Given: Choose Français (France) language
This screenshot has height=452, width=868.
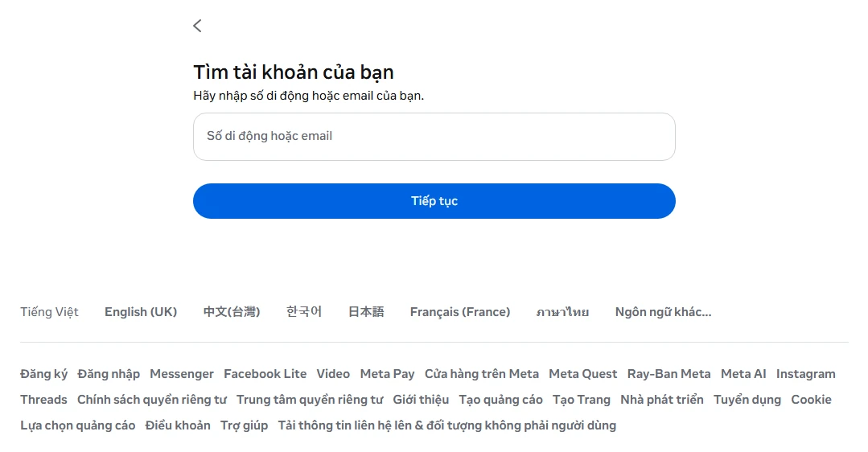Looking at the screenshot, I should click(x=460, y=312).
